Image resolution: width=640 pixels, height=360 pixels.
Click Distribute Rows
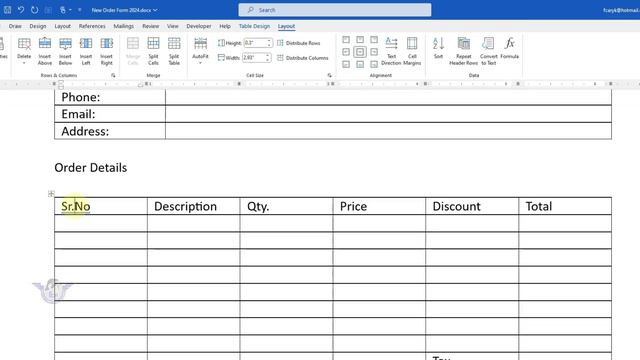click(x=299, y=43)
